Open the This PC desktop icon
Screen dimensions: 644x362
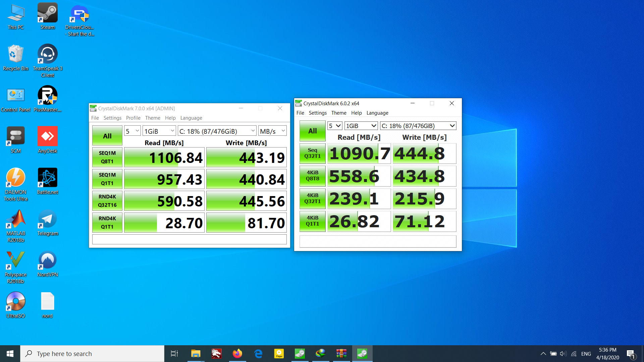[16, 16]
